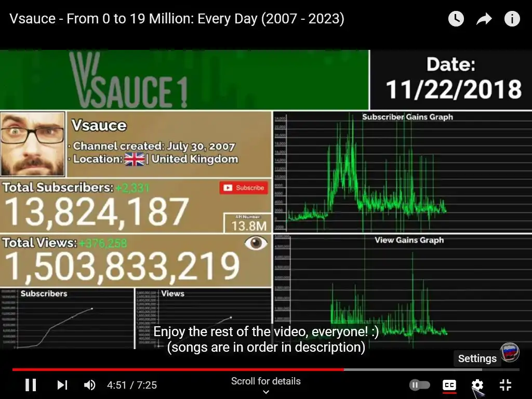Click the +376,258 view gain value
Screen dimensions: 532x399
point(103,243)
